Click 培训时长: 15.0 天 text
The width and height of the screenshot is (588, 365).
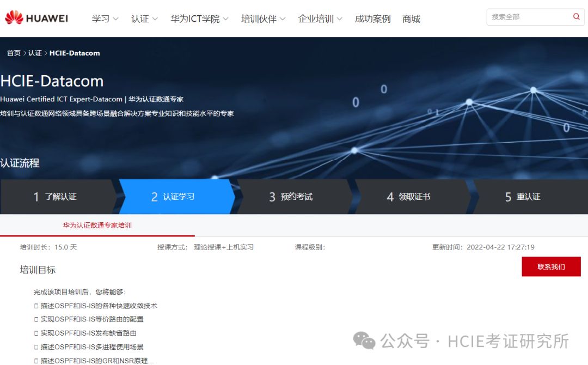[48, 247]
